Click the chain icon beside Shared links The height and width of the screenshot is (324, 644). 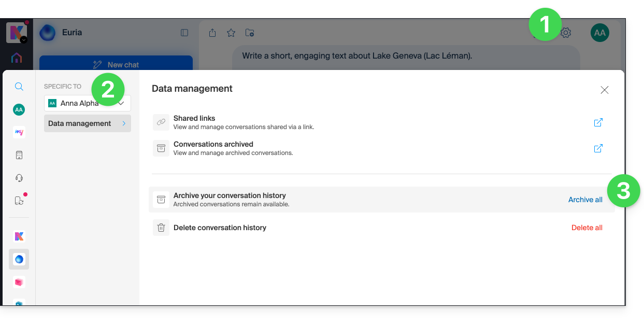click(161, 122)
